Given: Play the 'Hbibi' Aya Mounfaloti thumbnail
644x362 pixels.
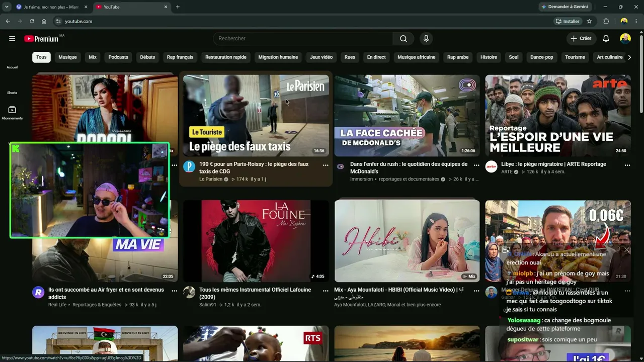Looking at the screenshot, I should [407, 241].
